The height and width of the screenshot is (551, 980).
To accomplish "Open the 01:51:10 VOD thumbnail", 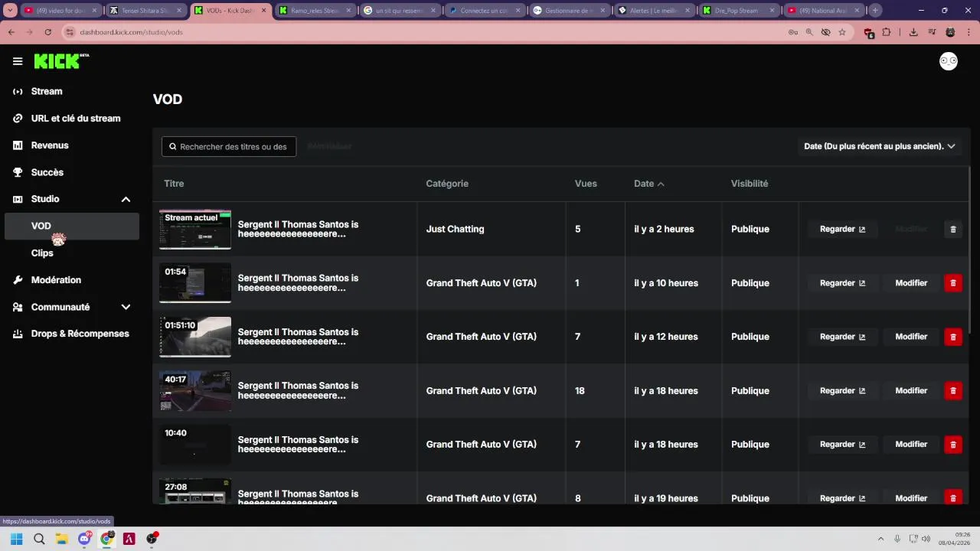I will [195, 337].
